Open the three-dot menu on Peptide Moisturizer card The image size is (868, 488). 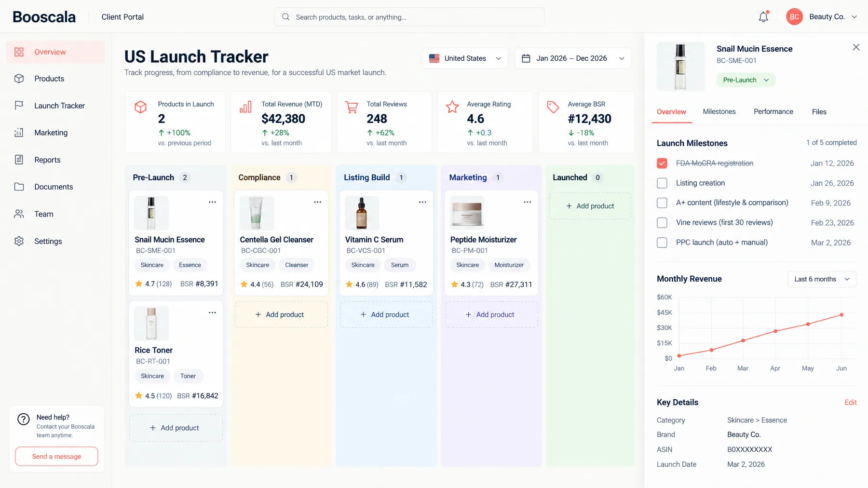click(528, 202)
